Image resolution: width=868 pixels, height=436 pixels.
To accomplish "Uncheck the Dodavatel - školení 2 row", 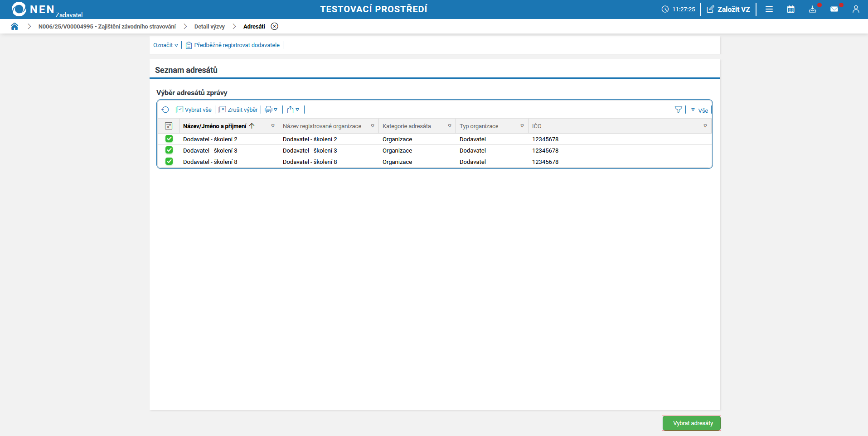I will [x=169, y=139].
